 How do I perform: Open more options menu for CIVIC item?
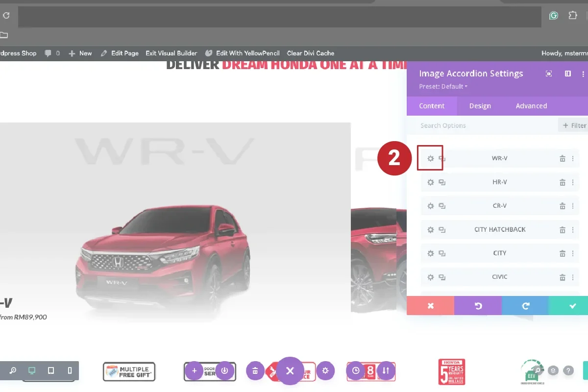tap(573, 277)
